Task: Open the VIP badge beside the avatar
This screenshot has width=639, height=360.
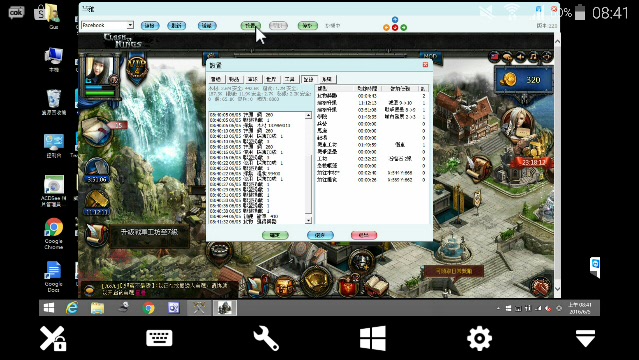Action: pyautogui.click(x=136, y=69)
